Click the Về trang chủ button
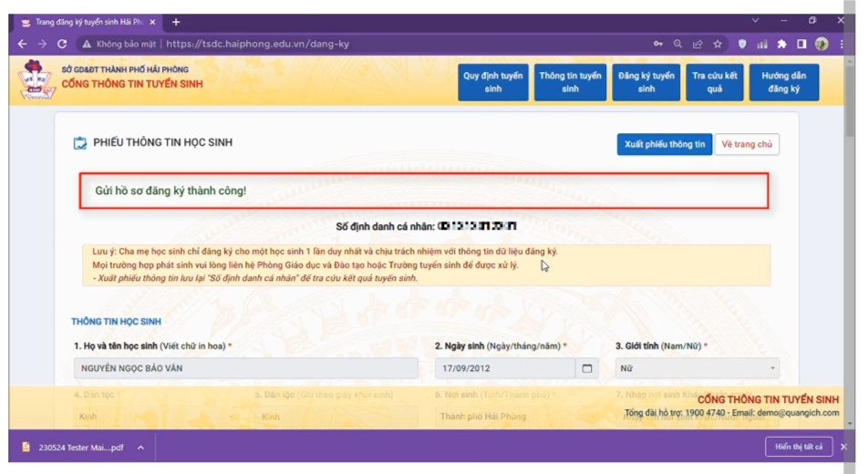 746,144
